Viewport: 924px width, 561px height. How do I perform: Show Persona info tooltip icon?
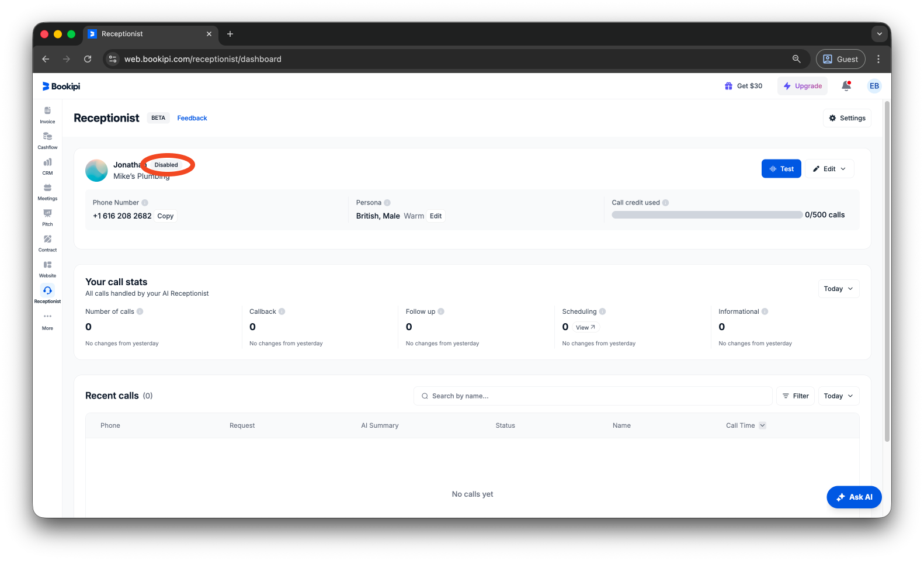(387, 203)
